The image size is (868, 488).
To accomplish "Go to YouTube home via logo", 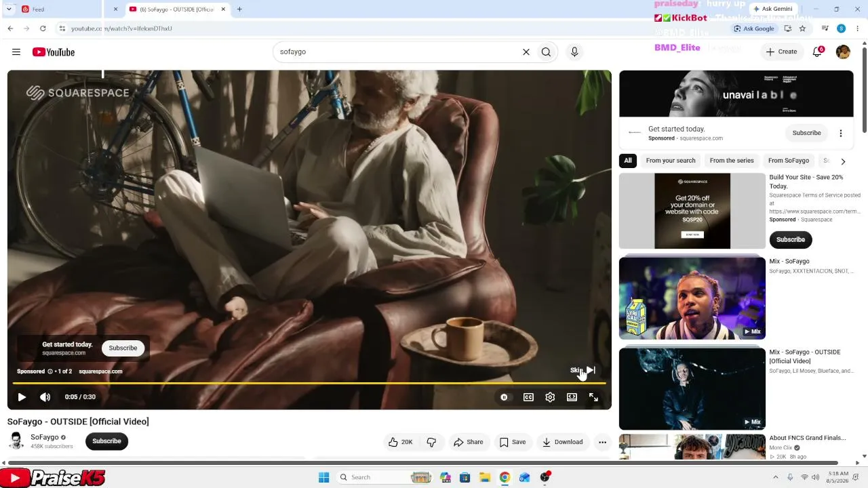I will tap(54, 52).
